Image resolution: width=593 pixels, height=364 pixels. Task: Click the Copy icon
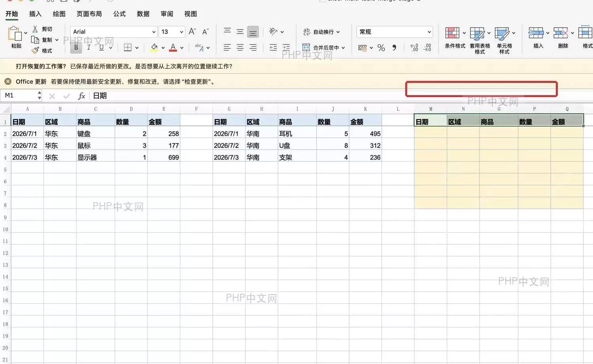[x=35, y=39]
